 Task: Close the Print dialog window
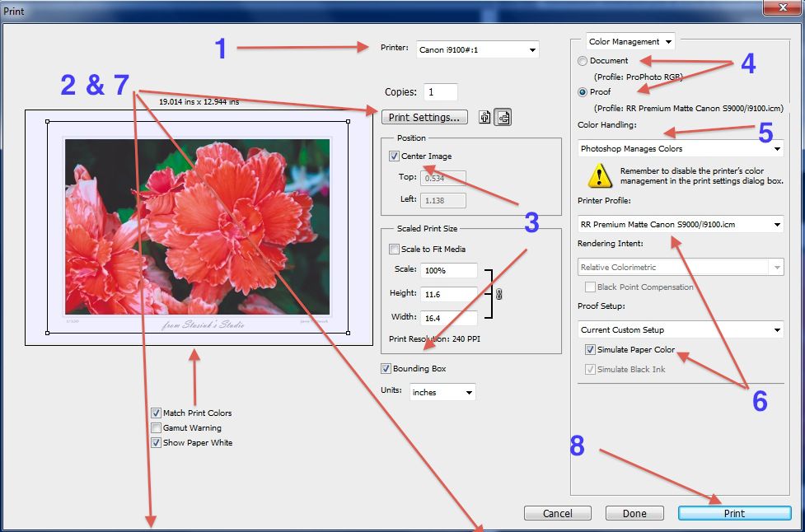coord(783,7)
